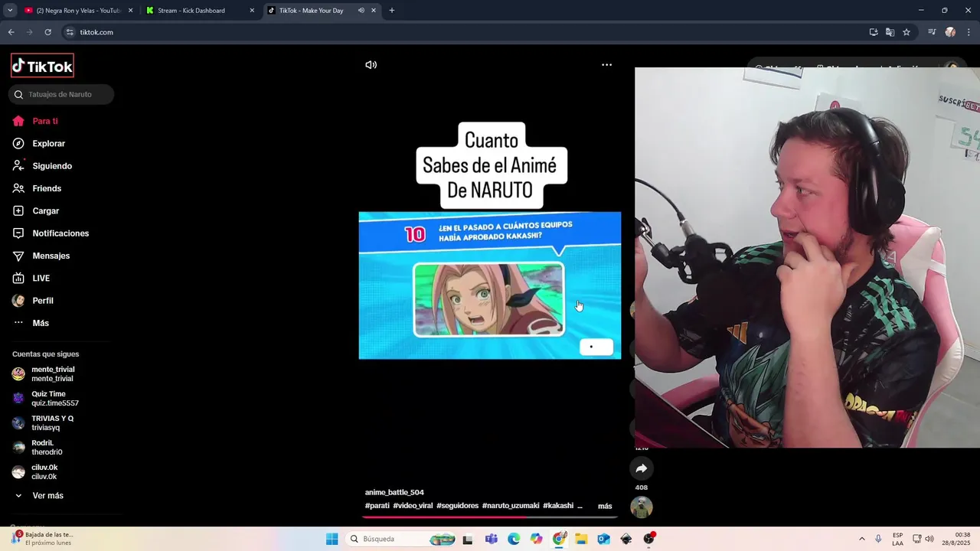
Task: Open the weather widget Bajada de las te...
Action: [x=43, y=538]
